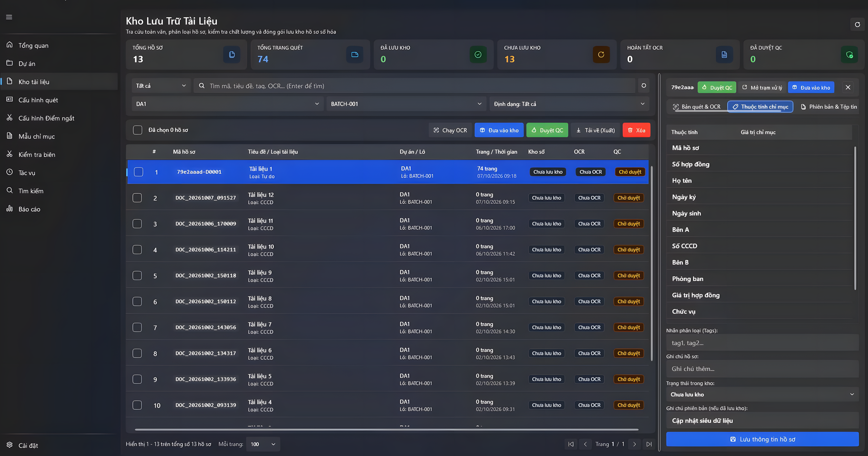This screenshot has width=868, height=456.
Task: Open Kiểm tra biên in sidebar
Action: (59, 154)
